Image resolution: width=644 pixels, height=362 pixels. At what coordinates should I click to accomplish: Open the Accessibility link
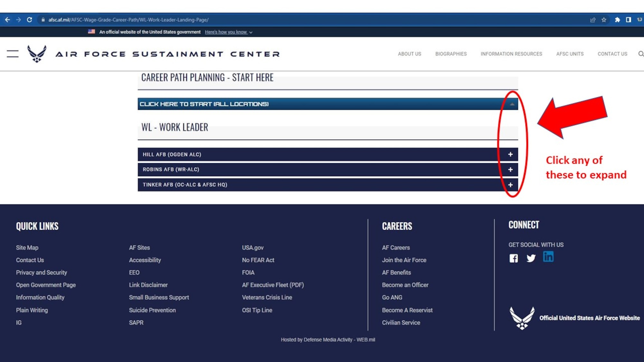click(x=145, y=260)
